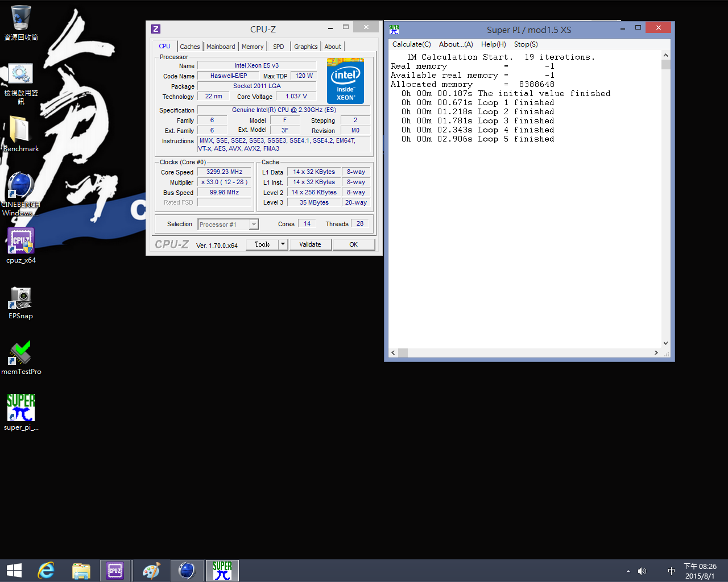Click the Super PI horizontal scrollbar left arrow
728x582 pixels.
click(x=393, y=353)
